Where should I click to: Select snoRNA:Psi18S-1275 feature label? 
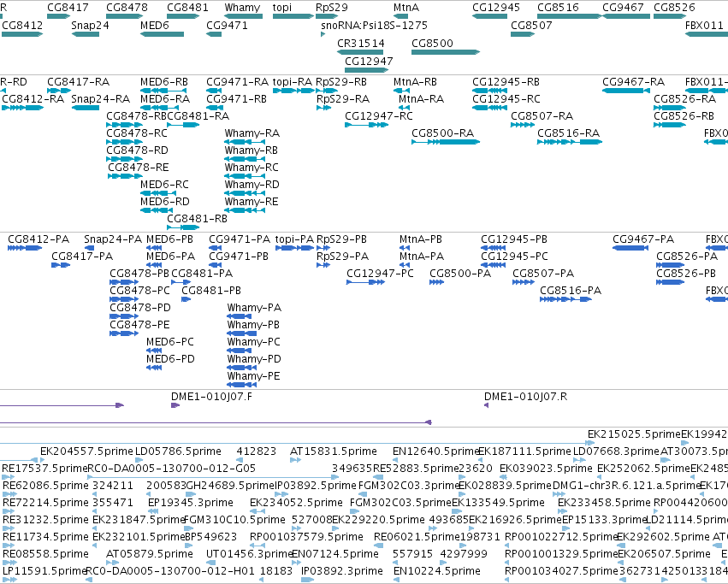tap(374, 25)
